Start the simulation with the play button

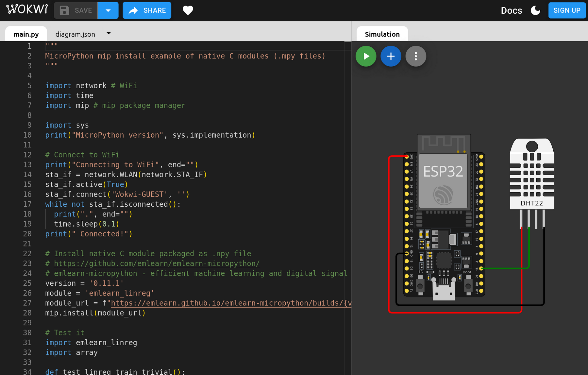tap(366, 56)
